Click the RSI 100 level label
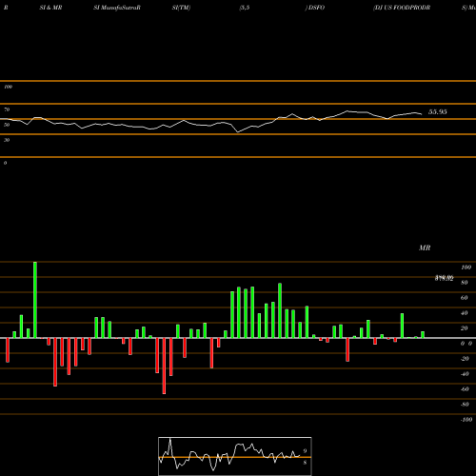 8,87
